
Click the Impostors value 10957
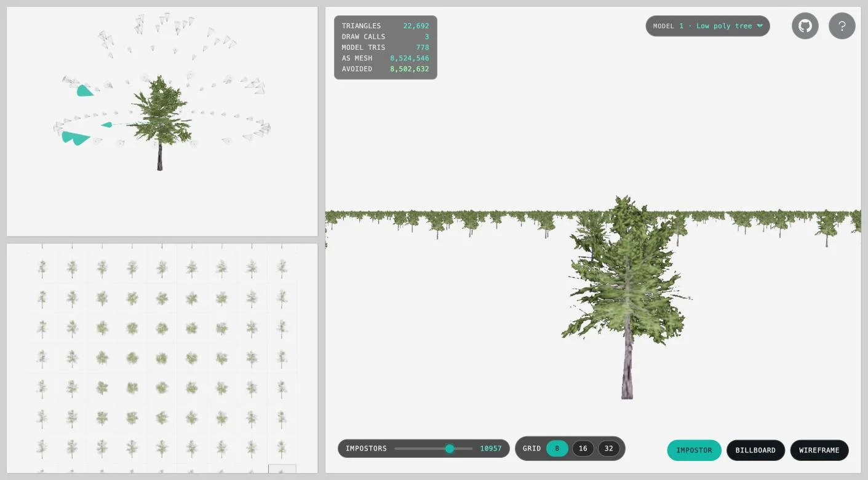coord(491,449)
